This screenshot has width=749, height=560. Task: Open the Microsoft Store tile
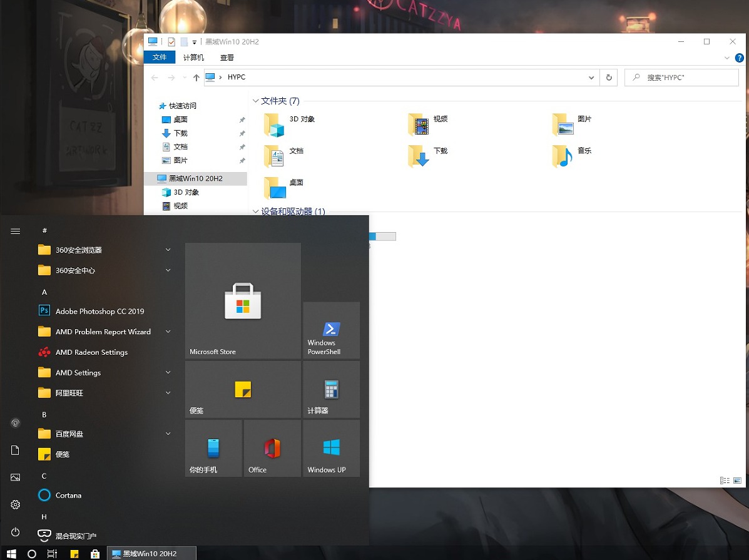click(243, 300)
